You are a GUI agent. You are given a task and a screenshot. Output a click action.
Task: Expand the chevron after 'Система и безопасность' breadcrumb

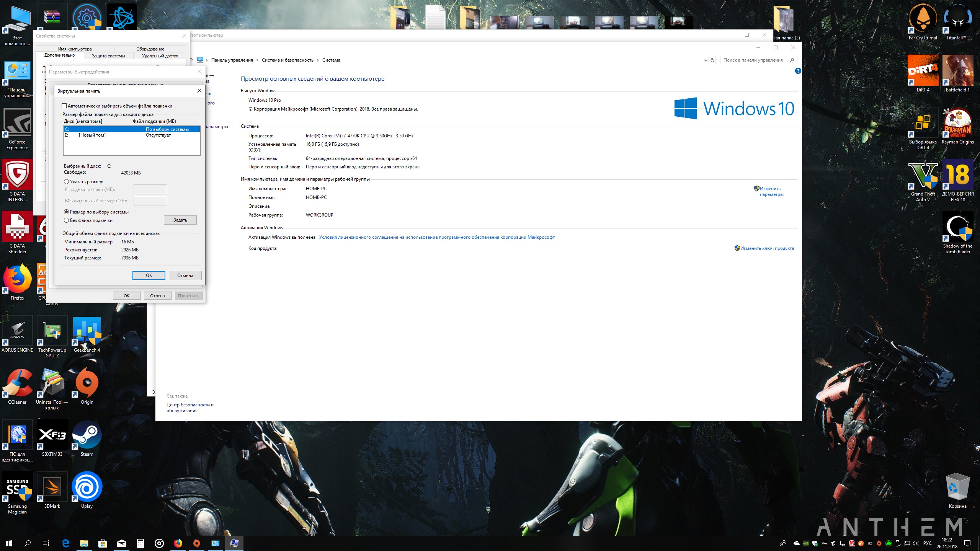coord(318,60)
